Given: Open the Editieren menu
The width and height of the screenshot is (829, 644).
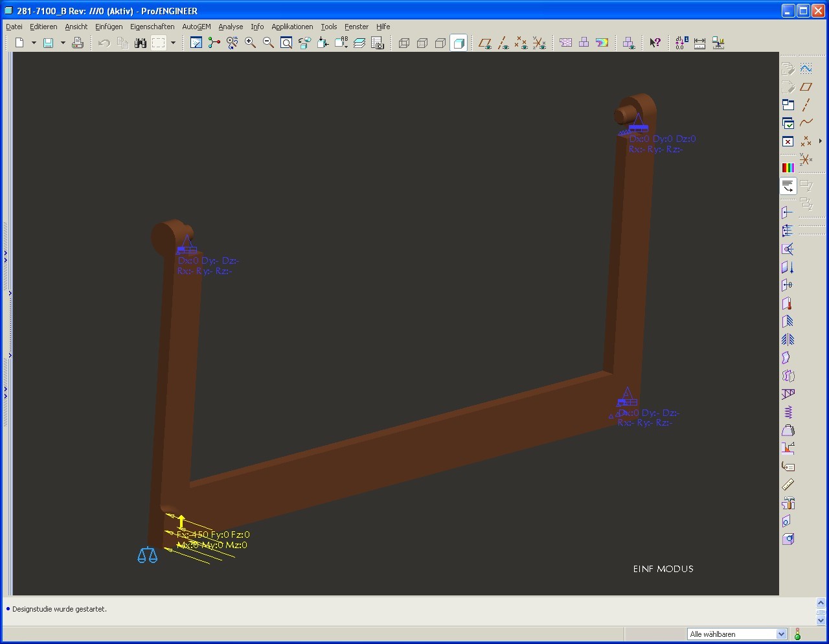Looking at the screenshot, I should pos(43,27).
